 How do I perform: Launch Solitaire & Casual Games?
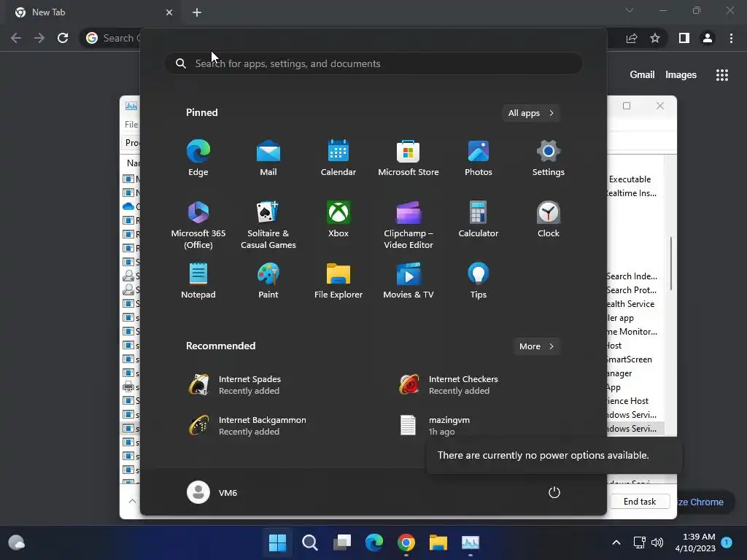coord(268,225)
